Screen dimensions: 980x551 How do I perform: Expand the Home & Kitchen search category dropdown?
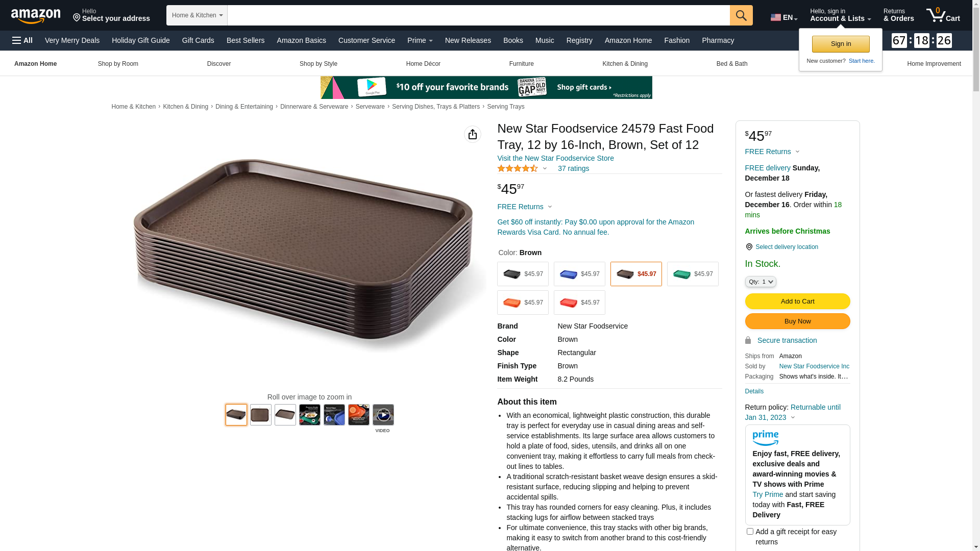coord(197,15)
